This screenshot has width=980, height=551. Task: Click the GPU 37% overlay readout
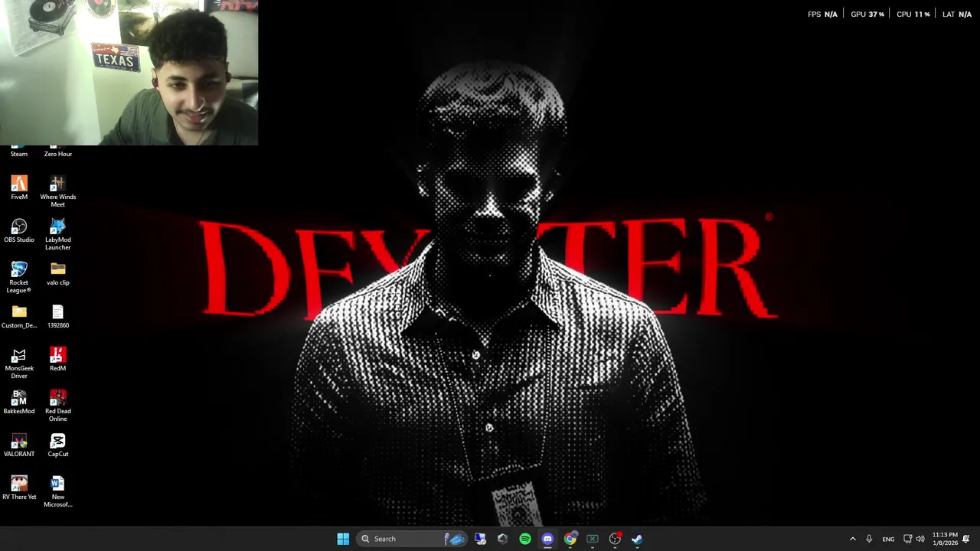point(867,14)
